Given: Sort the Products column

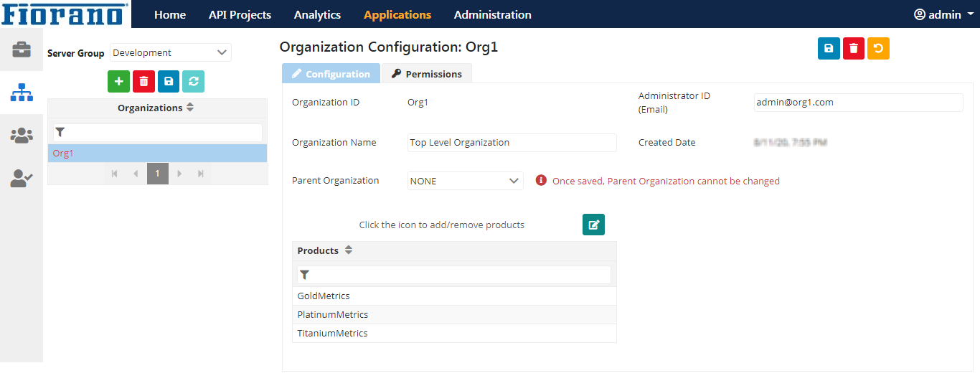Looking at the screenshot, I should coord(349,250).
